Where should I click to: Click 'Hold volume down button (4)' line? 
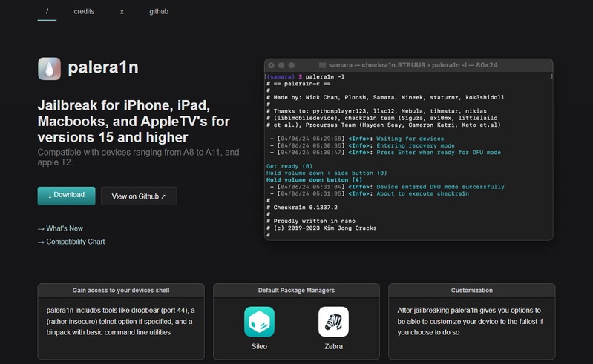pos(314,180)
